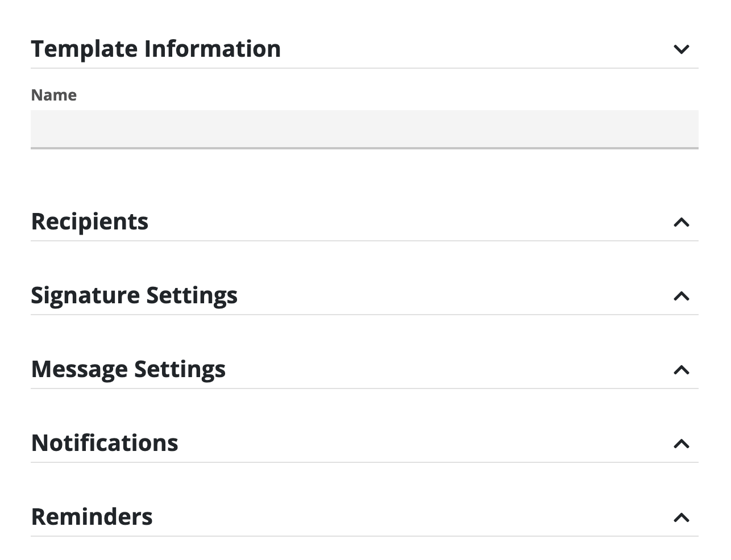The image size is (731, 560).
Task: Click the Name field label
Action: 54,95
